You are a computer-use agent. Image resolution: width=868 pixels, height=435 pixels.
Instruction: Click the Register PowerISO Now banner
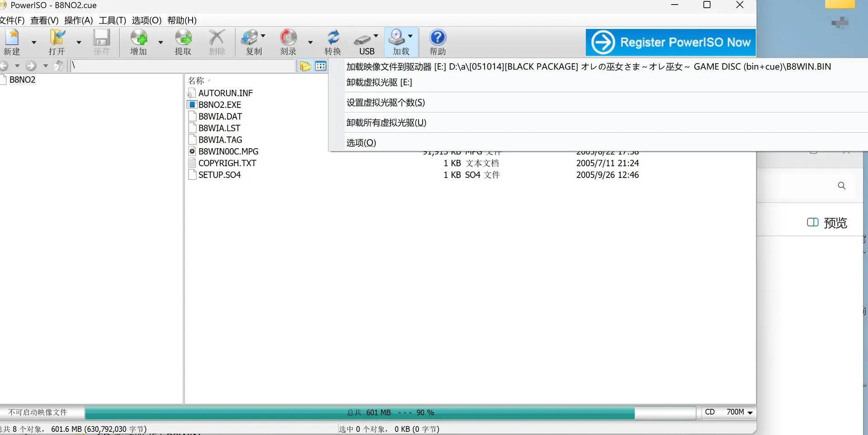[x=671, y=42]
